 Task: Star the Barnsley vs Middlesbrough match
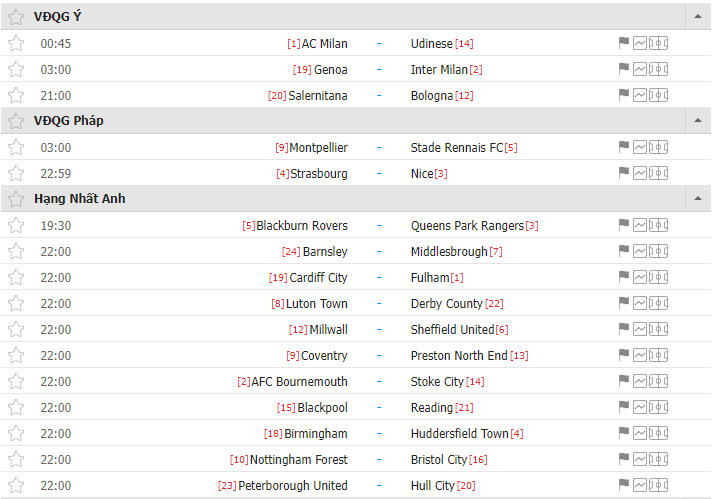click(16, 252)
